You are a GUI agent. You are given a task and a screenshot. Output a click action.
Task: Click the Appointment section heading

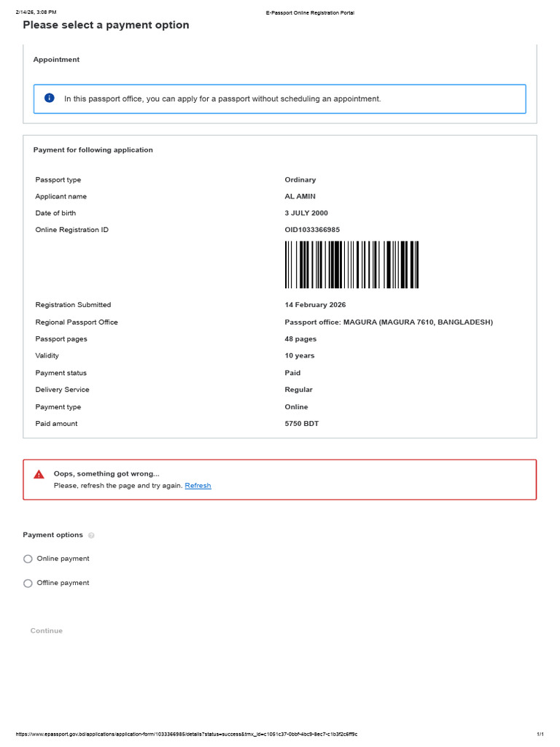click(x=56, y=60)
